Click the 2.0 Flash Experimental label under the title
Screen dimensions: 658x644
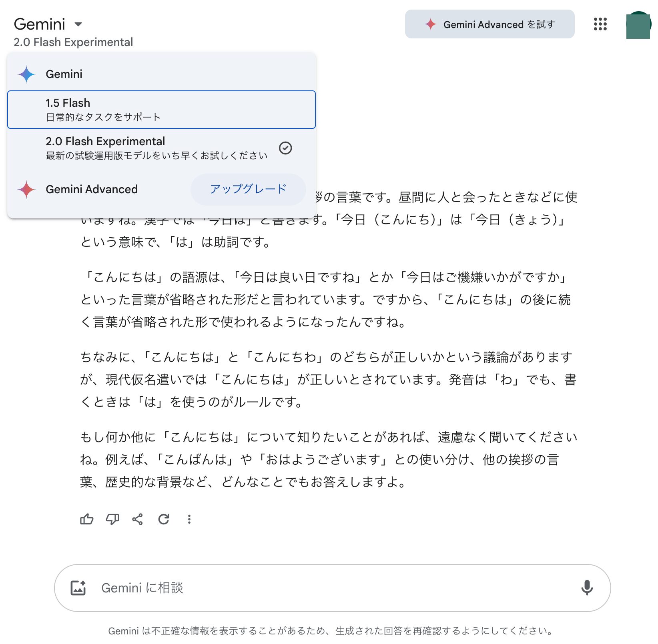tap(73, 42)
